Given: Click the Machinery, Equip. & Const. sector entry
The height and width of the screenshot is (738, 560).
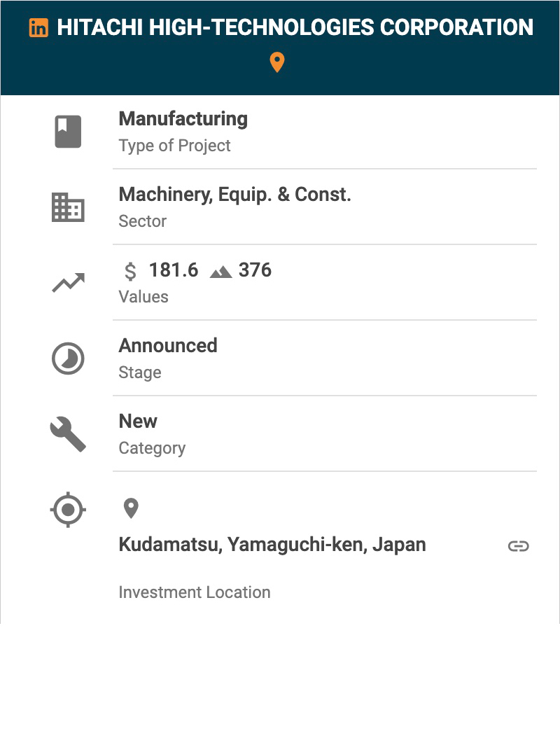Looking at the screenshot, I should [x=235, y=195].
